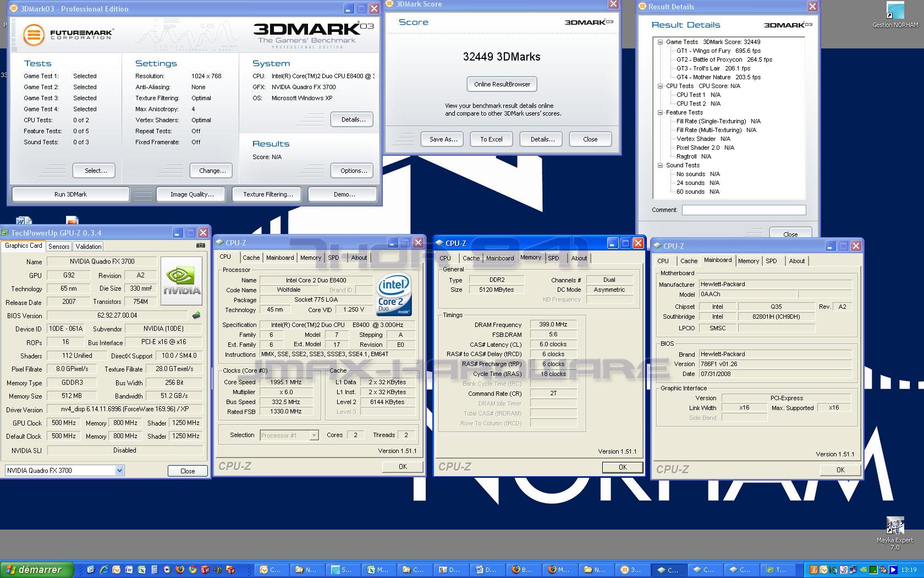Click the NVIDIA icon in system tray
924x578 pixels.
[864, 570]
